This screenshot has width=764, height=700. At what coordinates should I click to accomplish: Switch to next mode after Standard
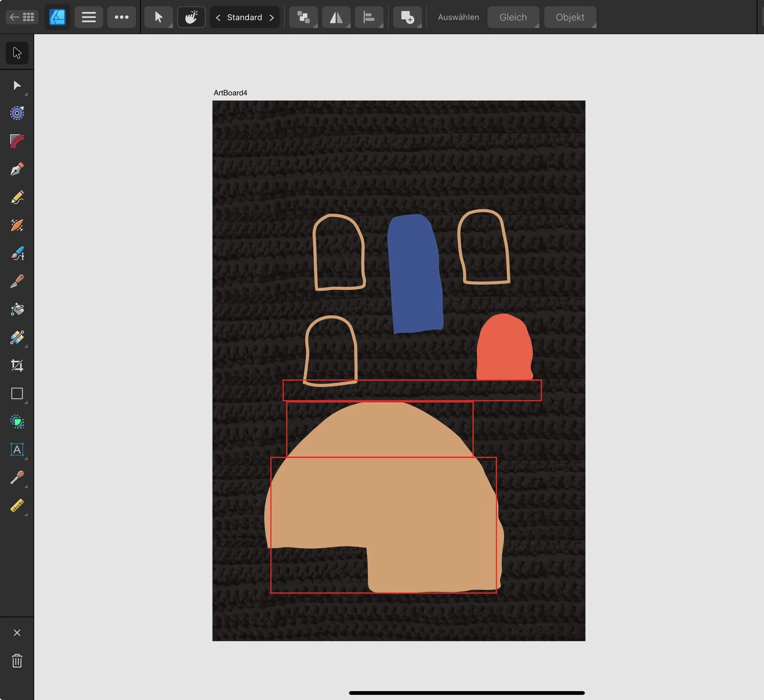click(271, 17)
